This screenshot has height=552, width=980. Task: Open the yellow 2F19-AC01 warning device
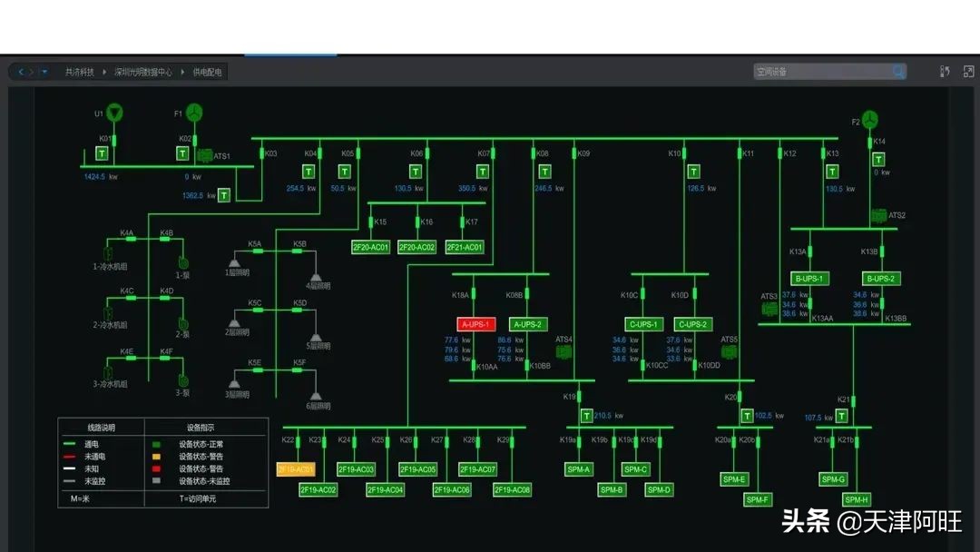click(295, 469)
